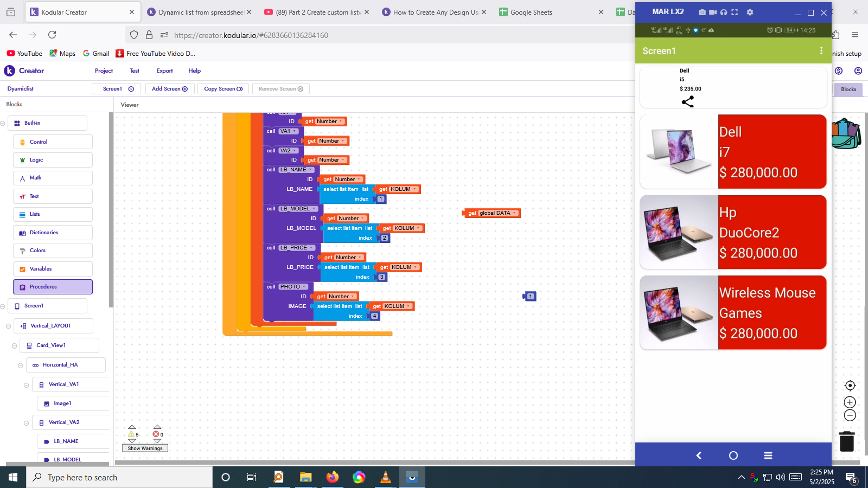Click the Dell i7 laptop thumbnail
868x488 pixels.
coord(679,152)
